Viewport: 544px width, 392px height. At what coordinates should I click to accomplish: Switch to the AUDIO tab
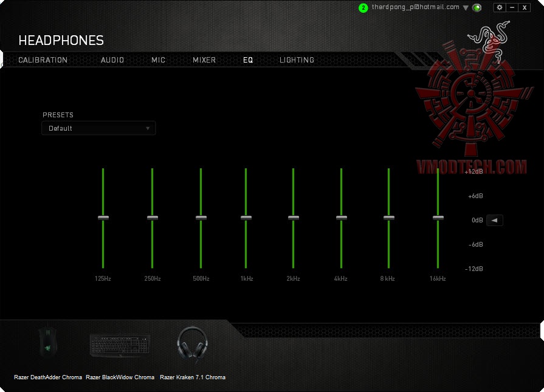[x=112, y=60]
